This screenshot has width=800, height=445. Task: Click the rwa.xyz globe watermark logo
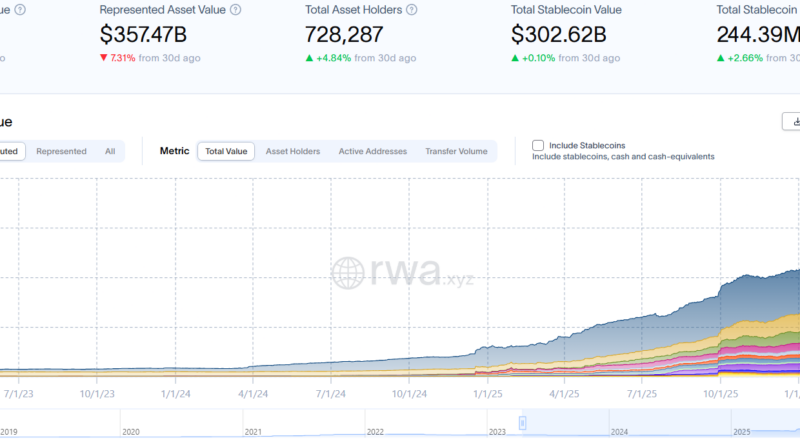pos(349,274)
